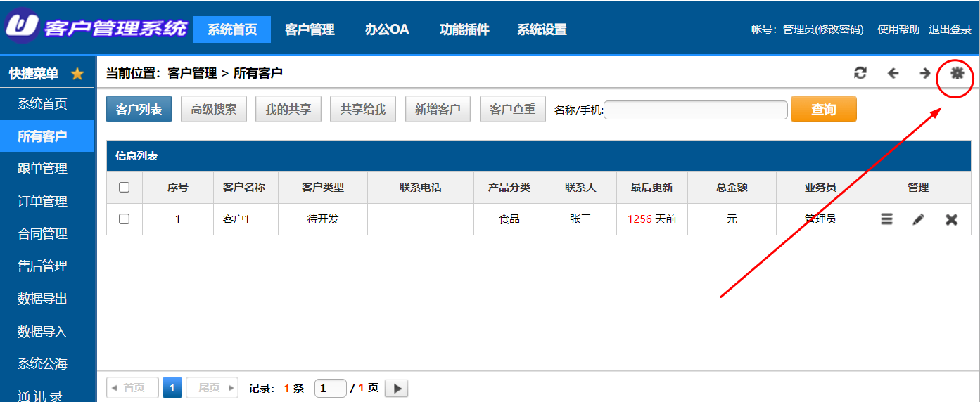
Task: Click the refresh icon in the breadcrumb bar
Action: click(860, 73)
